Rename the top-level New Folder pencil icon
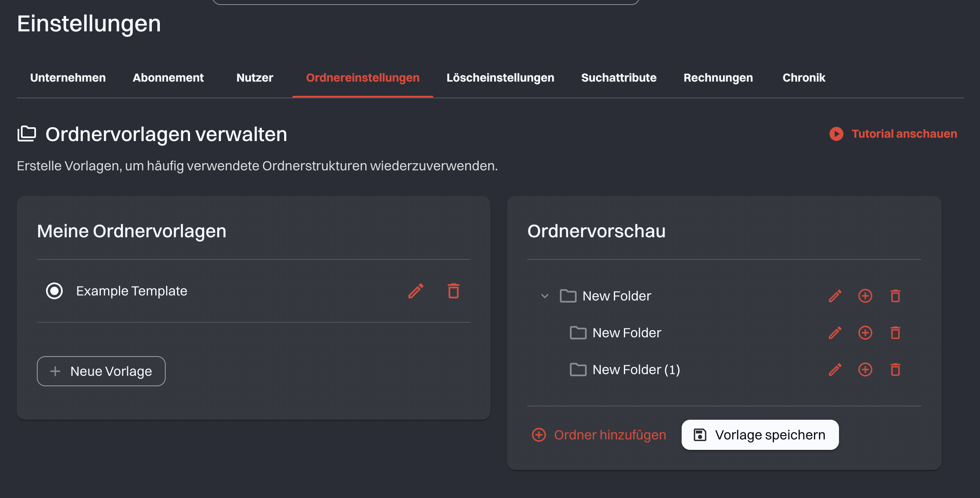Viewport: 980px width, 498px height. (835, 296)
